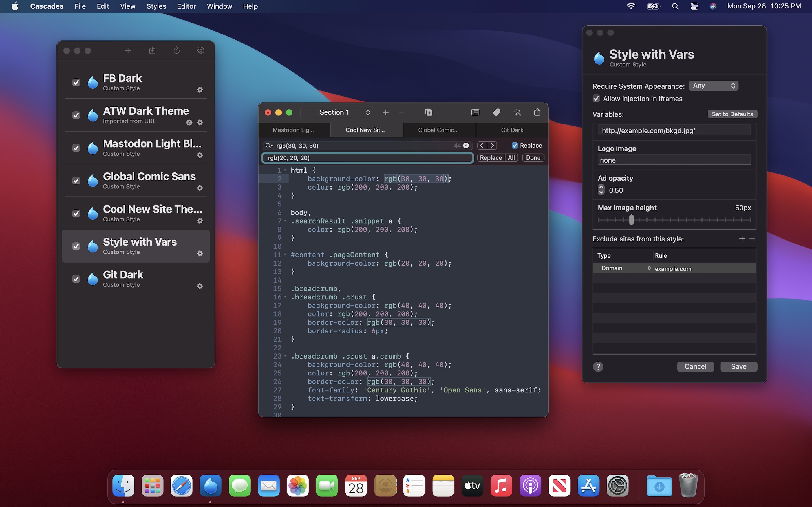This screenshot has width=812, height=507.
Task: Clear the search field with the X
Action: point(466,146)
